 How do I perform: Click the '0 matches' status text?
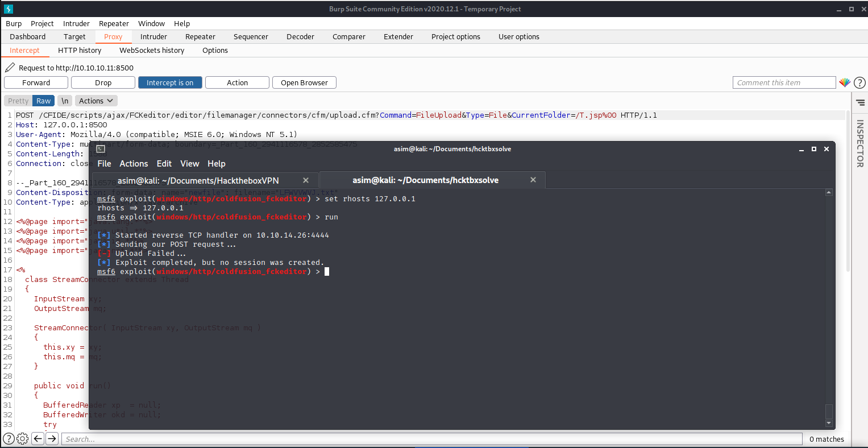827,439
